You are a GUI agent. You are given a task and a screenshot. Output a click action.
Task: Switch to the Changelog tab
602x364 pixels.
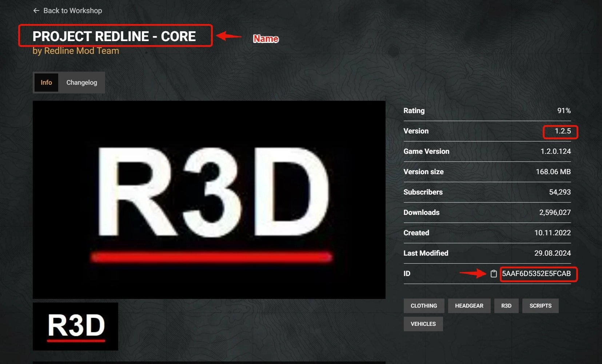pyautogui.click(x=81, y=83)
